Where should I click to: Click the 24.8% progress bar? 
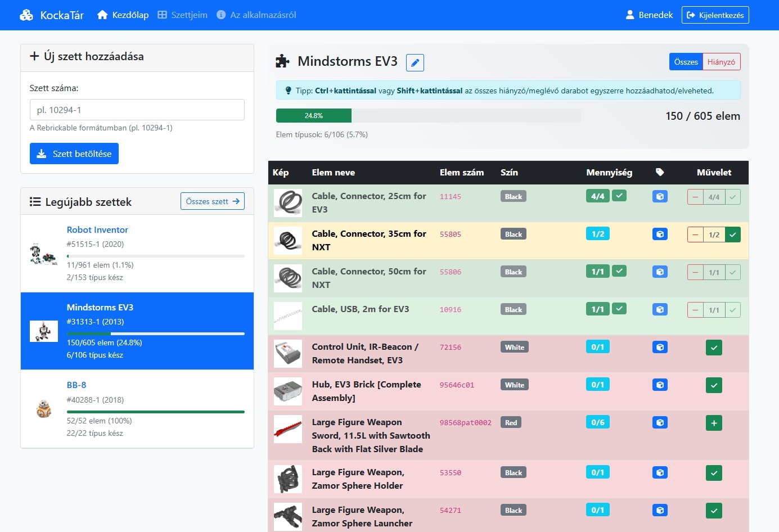click(x=428, y=116)
